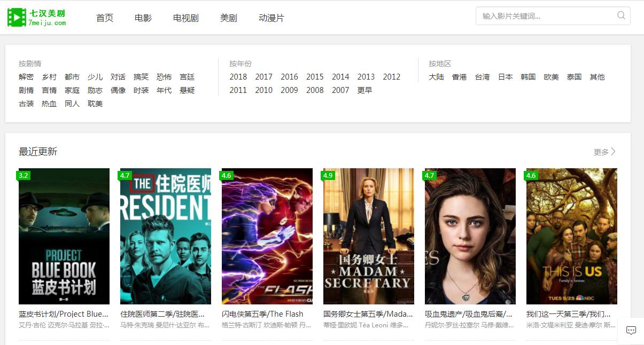Filter by genre 少儿

(x=95, y=77)
